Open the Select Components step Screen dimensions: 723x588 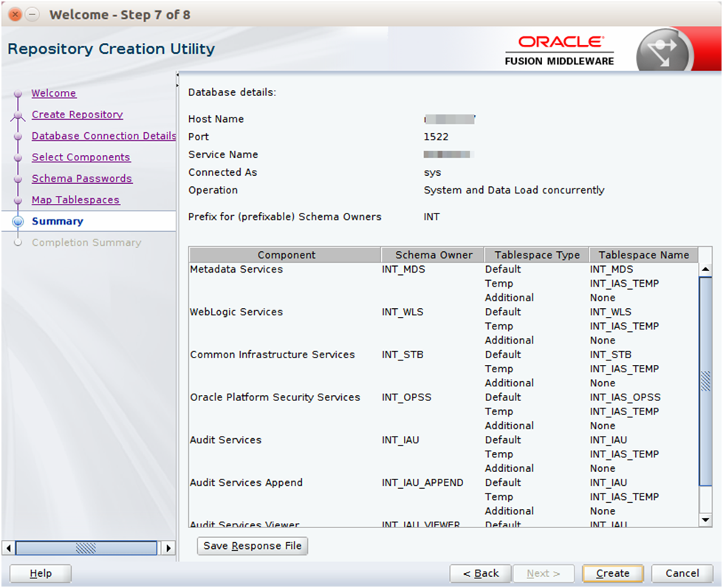pos(80,157)
